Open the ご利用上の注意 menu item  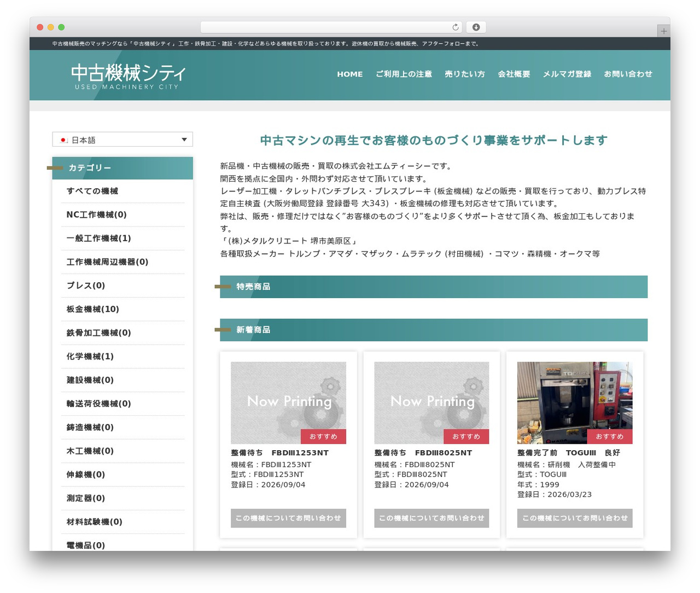point(404,74)
